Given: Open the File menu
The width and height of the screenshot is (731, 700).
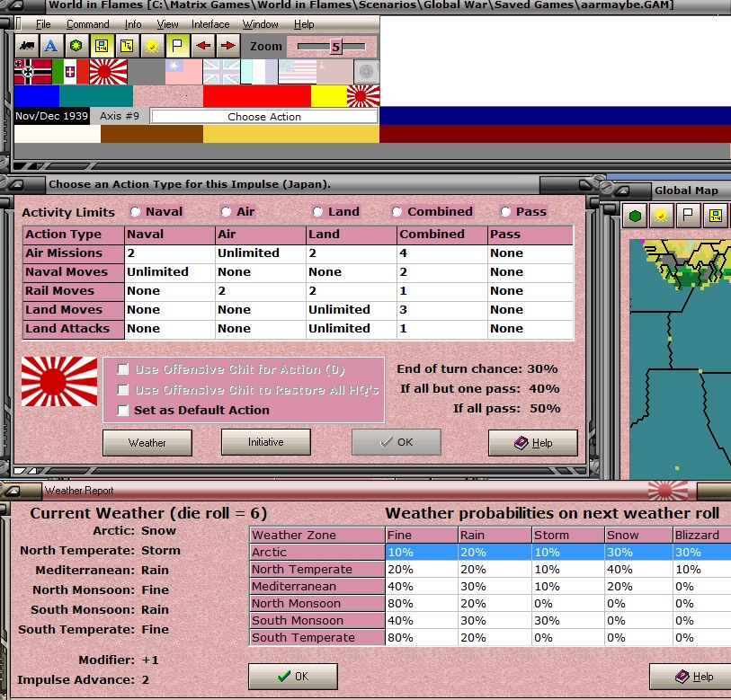Looking at the screenshot, I should 43,24.
